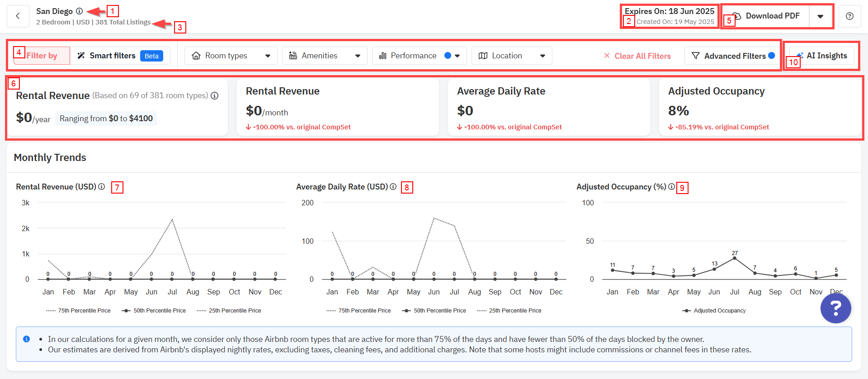Open the Advanced Filters button
The height and width of the screenshot is (379, 868).
tap(733, 56)
